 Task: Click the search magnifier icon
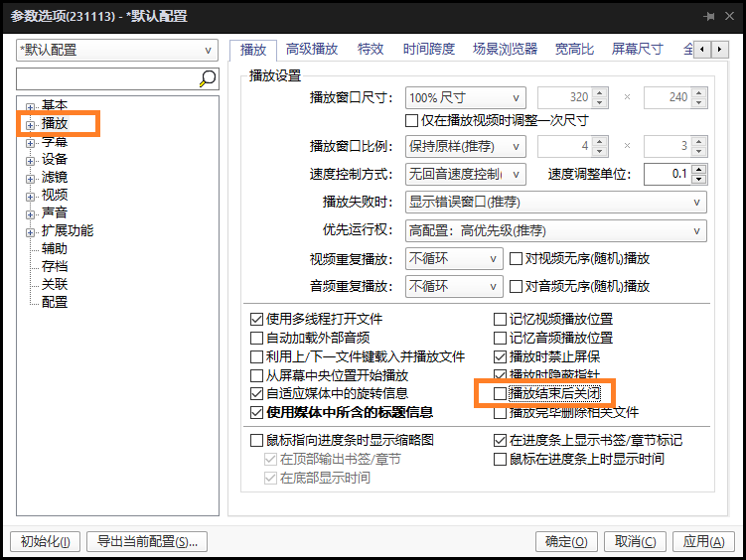pos(208,78)
